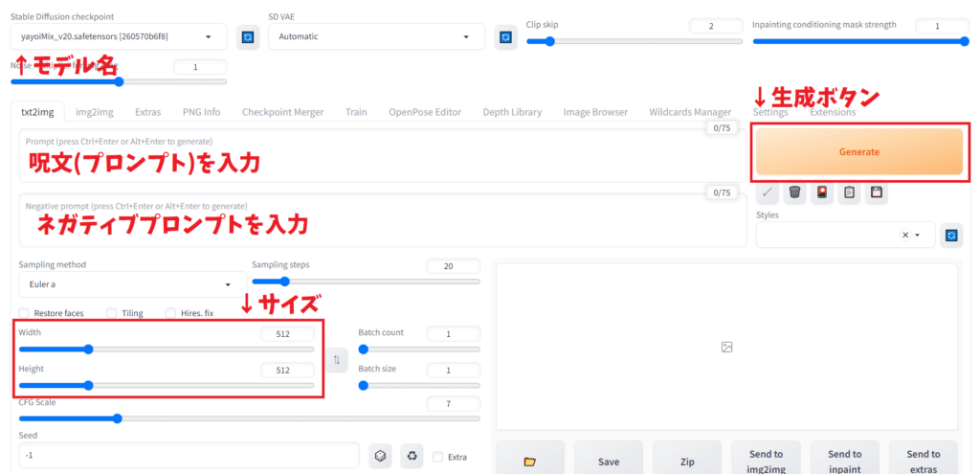Screen dimensions: 980x474
Task: Enable the Restore faces checkbox
Action: tap(24, 313)
